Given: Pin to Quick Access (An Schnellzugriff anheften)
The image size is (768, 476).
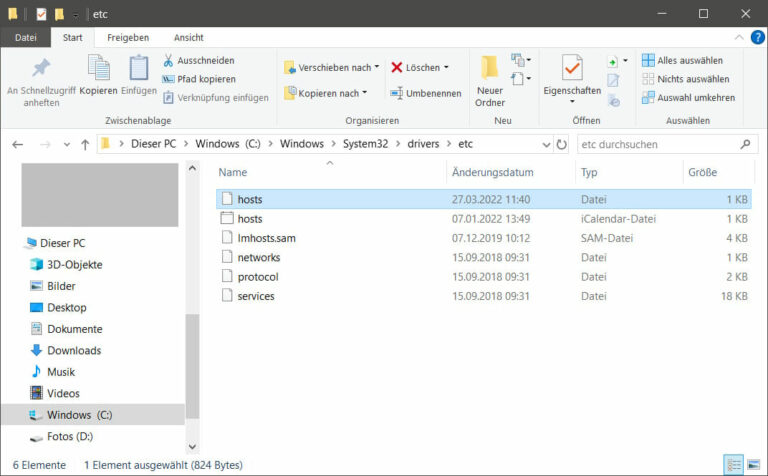Looking at the screenshot, I should tap(41, 82).
